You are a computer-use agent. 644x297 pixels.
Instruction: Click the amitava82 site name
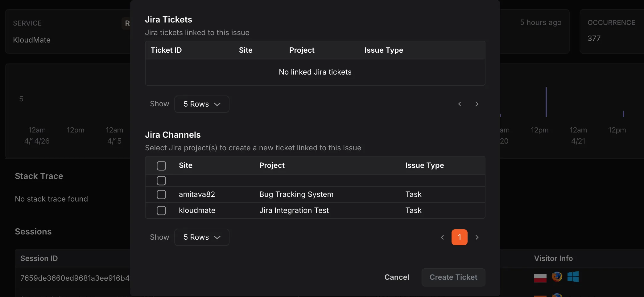pos(197,194)
